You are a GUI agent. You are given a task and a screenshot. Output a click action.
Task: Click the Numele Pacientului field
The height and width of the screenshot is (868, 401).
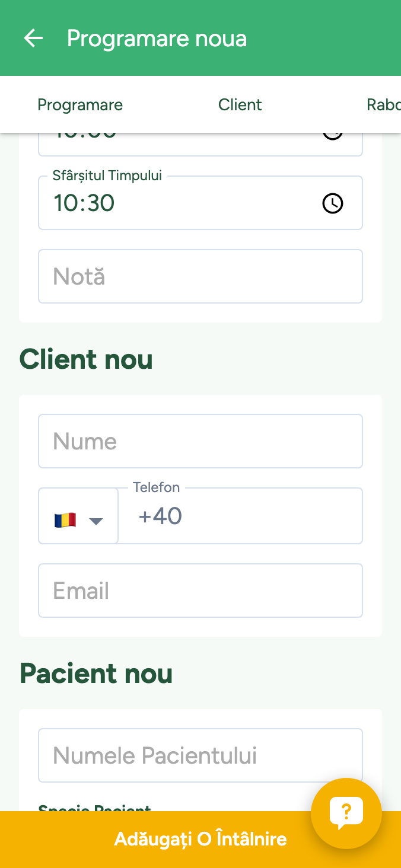click(x=200, y=755)
